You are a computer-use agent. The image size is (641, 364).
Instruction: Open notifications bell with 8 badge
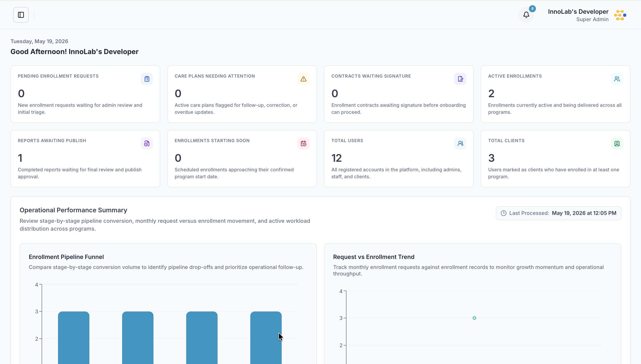(526, 15)
